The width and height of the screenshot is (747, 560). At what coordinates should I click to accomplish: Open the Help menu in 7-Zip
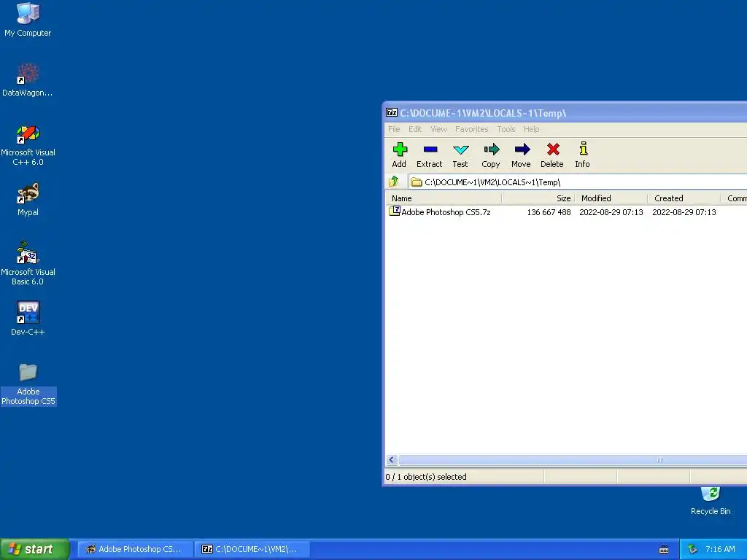point(532,129)
